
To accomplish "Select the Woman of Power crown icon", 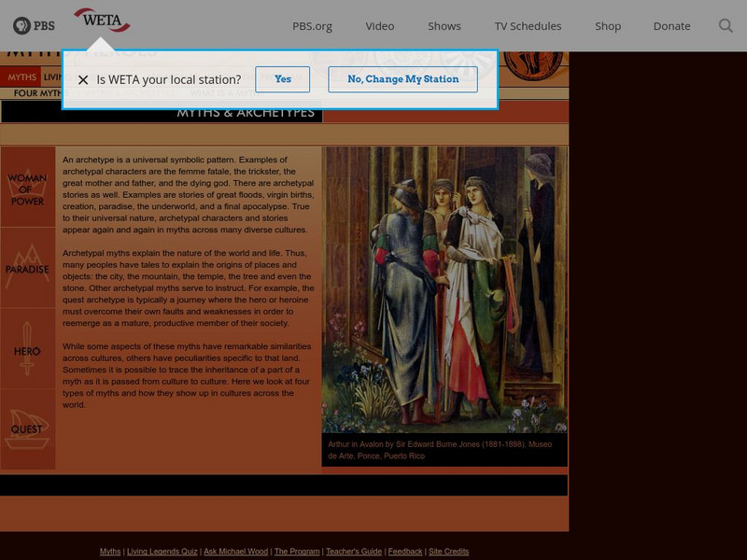I will [28, 188].
